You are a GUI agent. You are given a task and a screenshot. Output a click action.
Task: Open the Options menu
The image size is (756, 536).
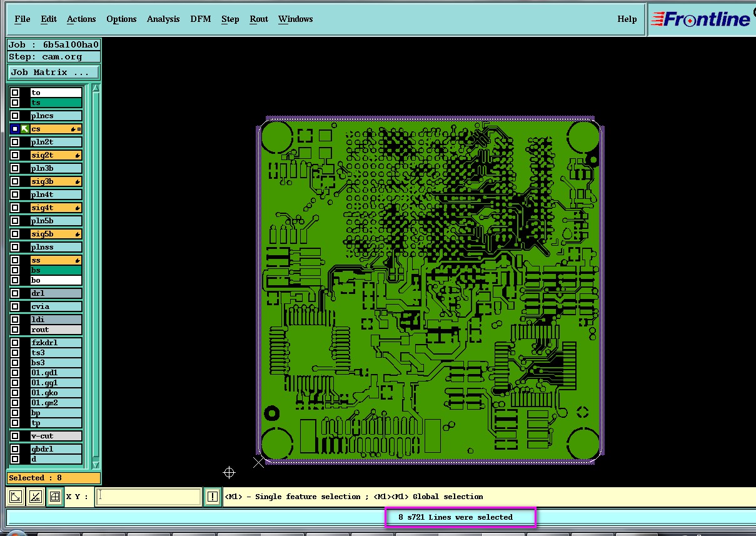121,19
